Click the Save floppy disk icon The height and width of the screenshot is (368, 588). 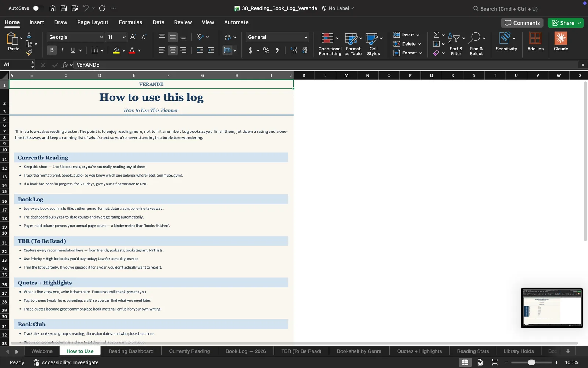64,8
